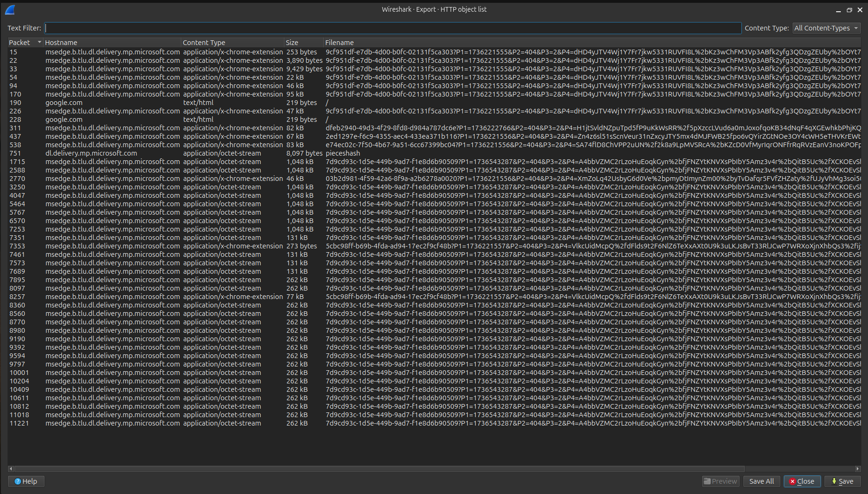This screenshot has height=494, width=868.
Task: Select packet 1715 row
Action: (x=434, y=162)
